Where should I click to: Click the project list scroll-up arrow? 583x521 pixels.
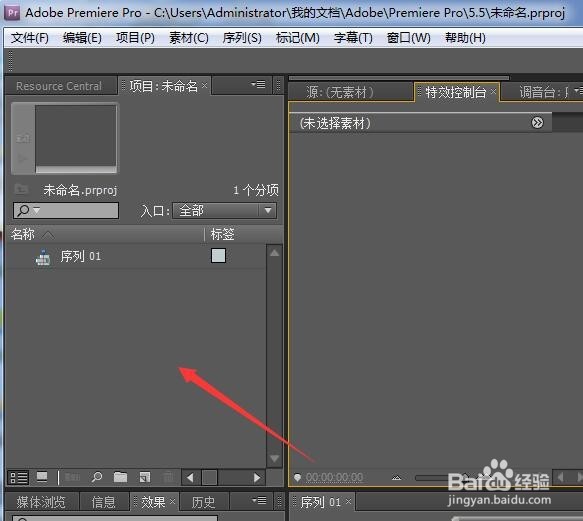pos(274,253)
